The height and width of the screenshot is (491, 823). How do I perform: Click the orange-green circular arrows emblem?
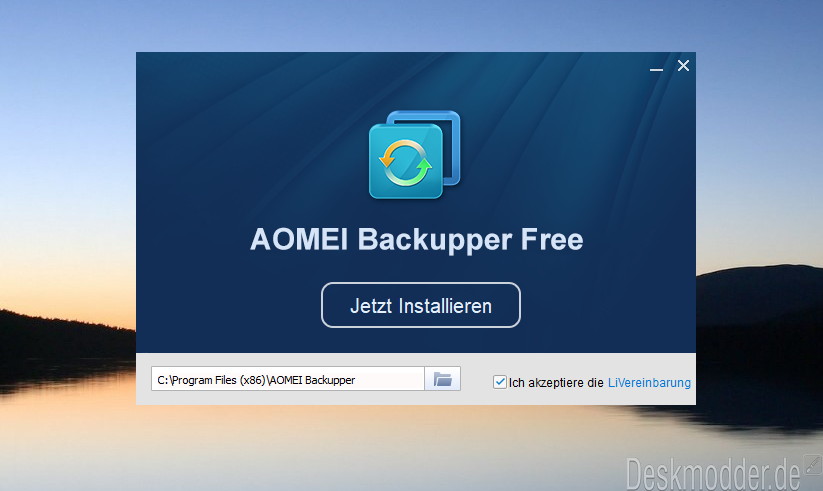click(405, 162)
